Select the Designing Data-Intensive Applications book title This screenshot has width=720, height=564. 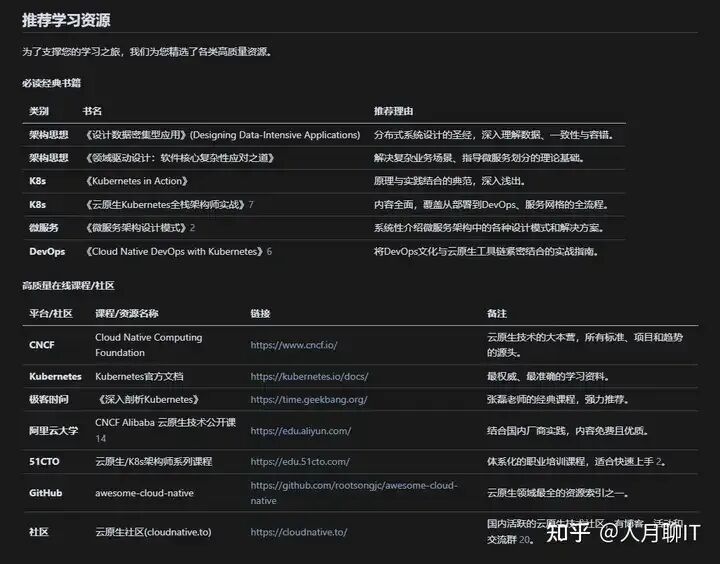[223, 135]
